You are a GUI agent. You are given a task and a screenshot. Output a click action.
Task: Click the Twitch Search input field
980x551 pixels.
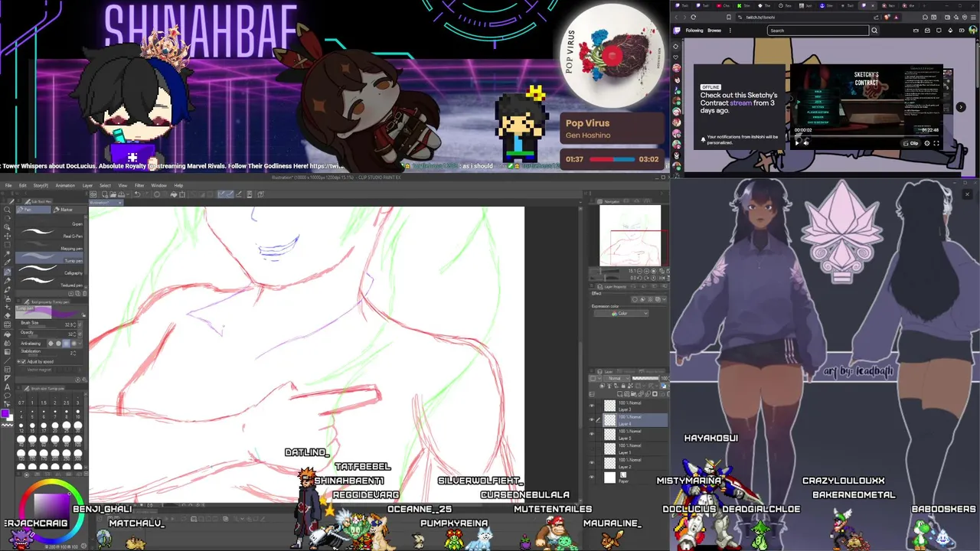(818, 31)
